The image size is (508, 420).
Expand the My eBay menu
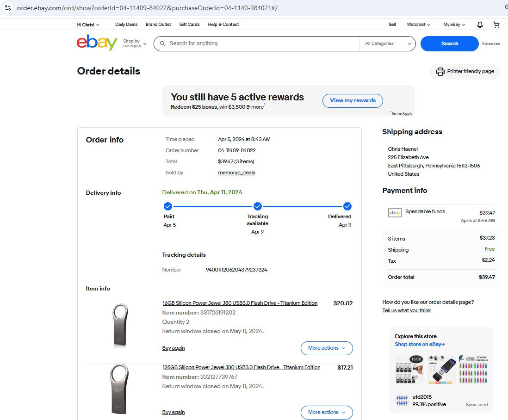click(x=454, y=25)
